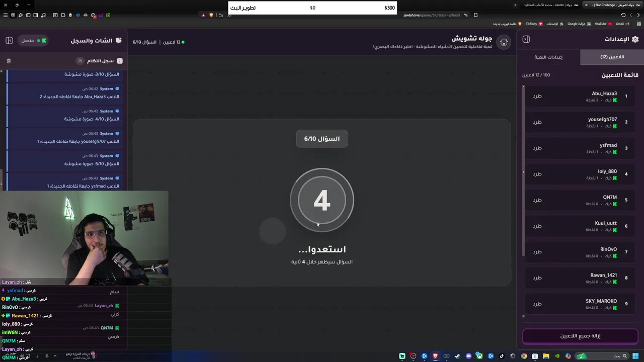Click player name SKY_MAROKO in list

pos(601,301)
